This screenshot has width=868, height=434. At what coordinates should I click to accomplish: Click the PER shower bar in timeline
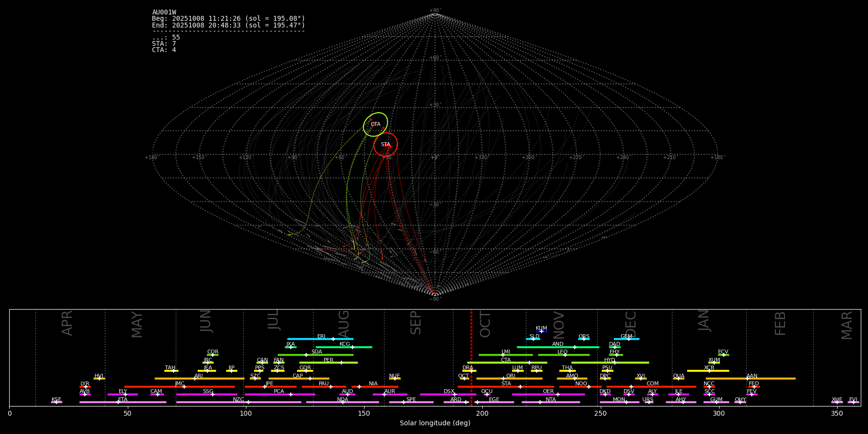click(x=328, y=363)
